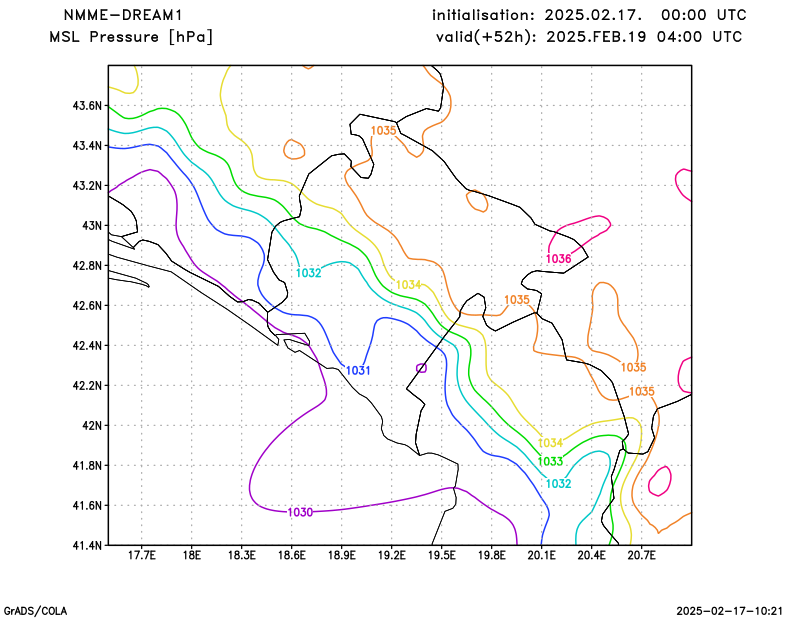Select the initialisation date line 2025.02.17.
This screenshot has height=618, width=800.
(589, 15)
